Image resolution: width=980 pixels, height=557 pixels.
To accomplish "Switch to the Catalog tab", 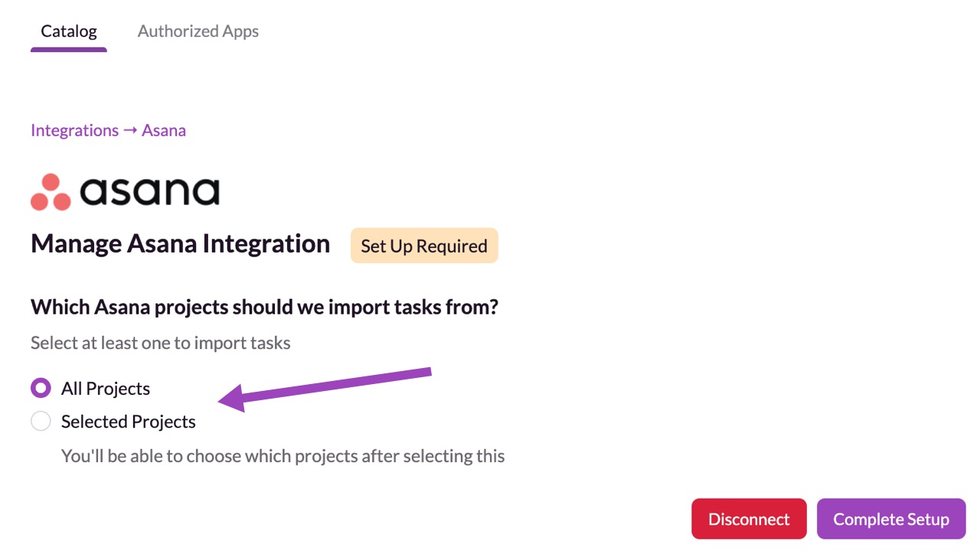I will pyautogui.click(x=69, y=31).
